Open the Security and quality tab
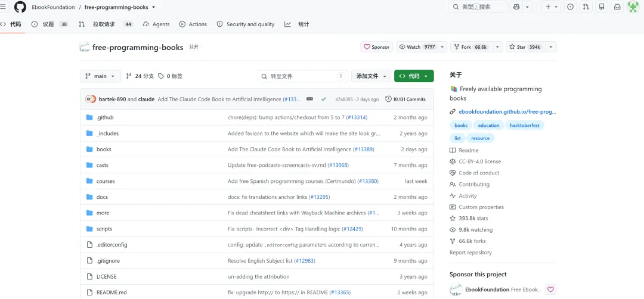Image resolution: width=644 pixels, height=299 pixels. pyautogui.click(x=246, y=24)
